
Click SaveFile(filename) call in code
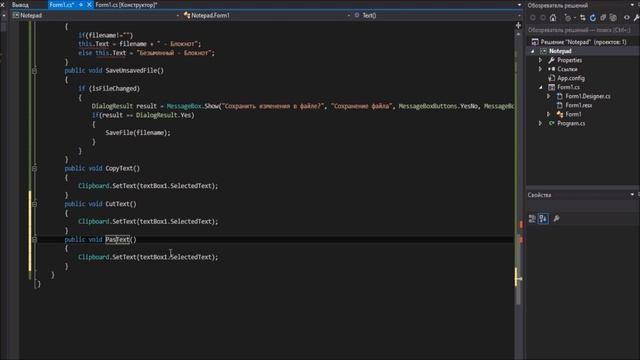[x=138, y=133]
